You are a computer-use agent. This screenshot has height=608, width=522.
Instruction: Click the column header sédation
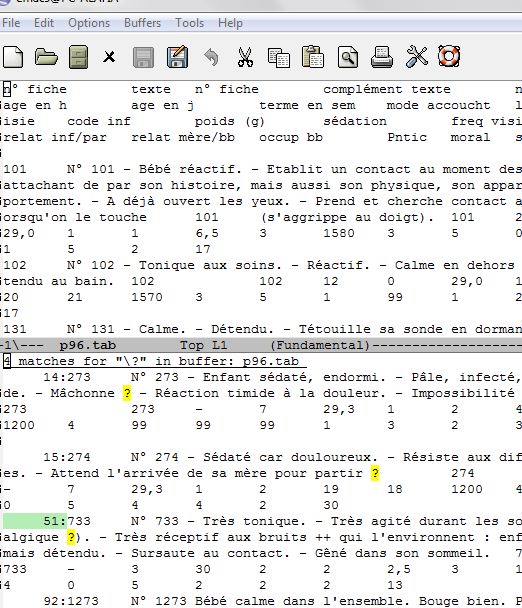[355, 121]
